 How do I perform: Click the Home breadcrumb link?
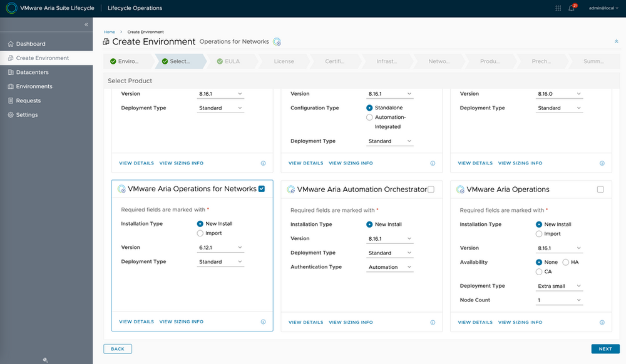click(x=110, y=32)
